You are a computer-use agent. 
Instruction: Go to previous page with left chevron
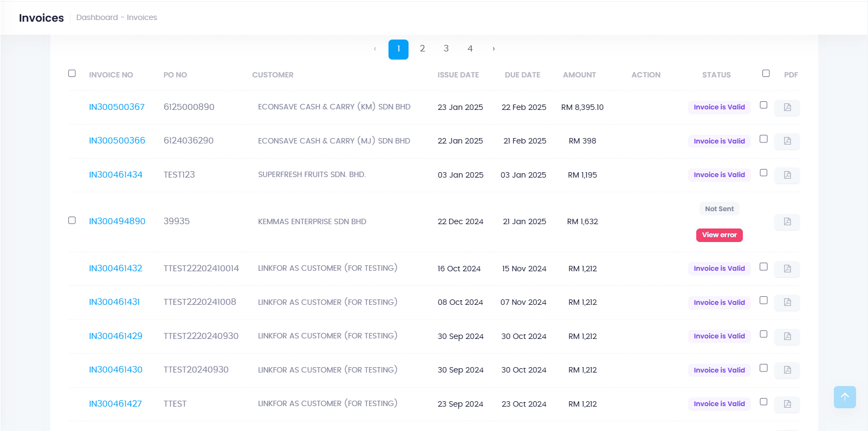click(x=375, y=49)
